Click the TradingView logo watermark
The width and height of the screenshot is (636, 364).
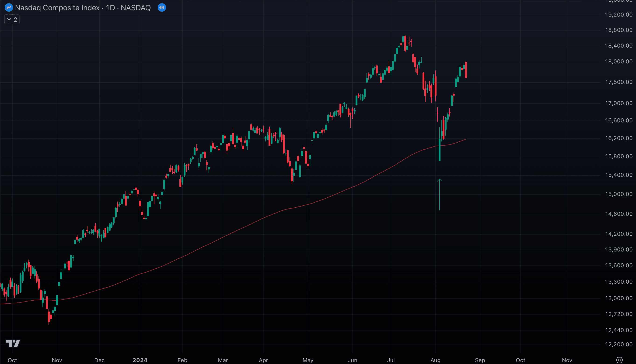pyautogui.click(x=13, y=343)
